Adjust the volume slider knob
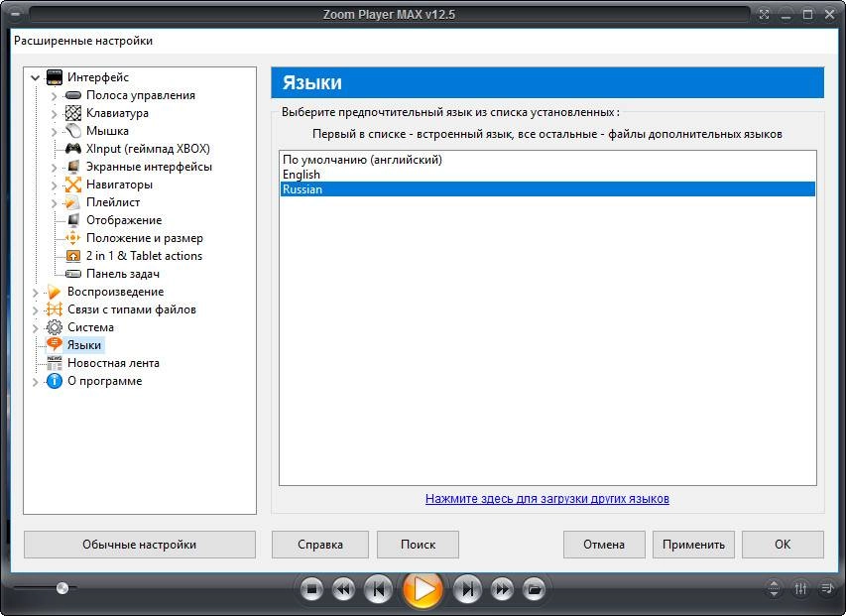The width and height of the screenshot is (846, 616). (x=62, y=588)
